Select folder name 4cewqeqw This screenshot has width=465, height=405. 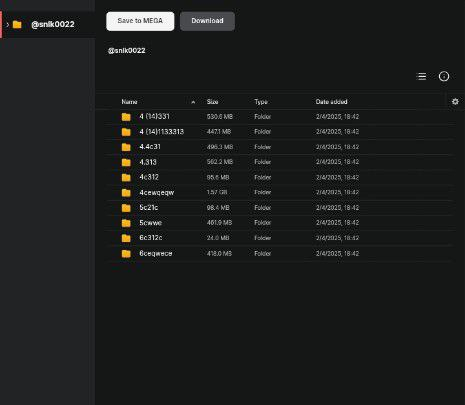click(x=157, y=193)
